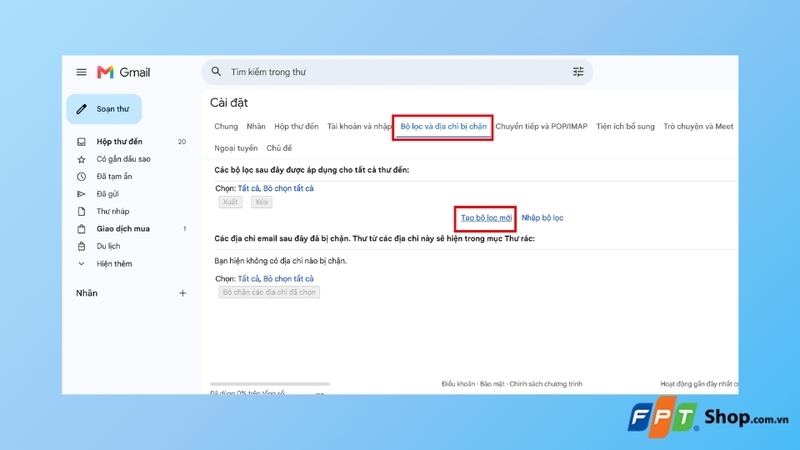Open the Chủ đề tab

279,148
